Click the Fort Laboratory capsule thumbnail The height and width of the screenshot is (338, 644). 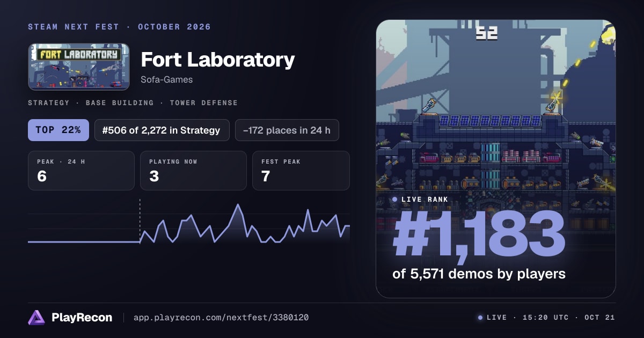[x=79, y=67]
